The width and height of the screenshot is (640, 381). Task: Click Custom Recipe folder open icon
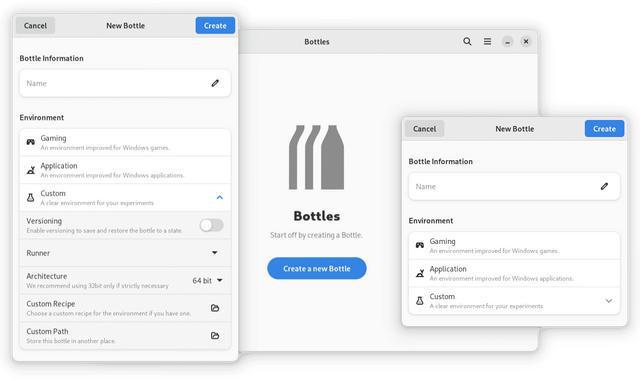pos(215,308)
